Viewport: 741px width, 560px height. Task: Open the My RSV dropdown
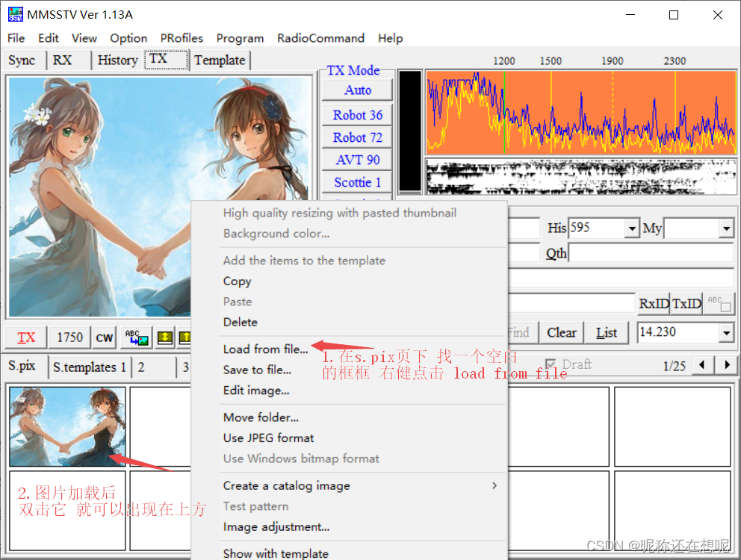point(726,228)
